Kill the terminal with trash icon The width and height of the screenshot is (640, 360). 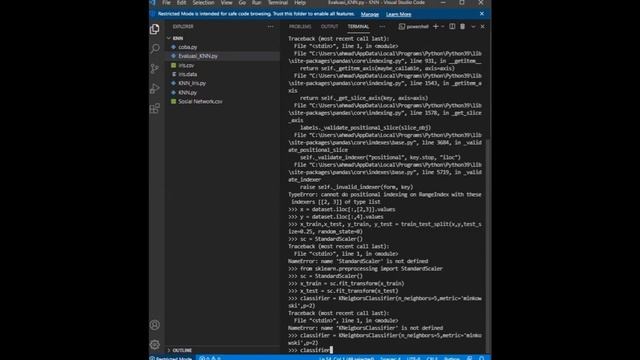462,27
